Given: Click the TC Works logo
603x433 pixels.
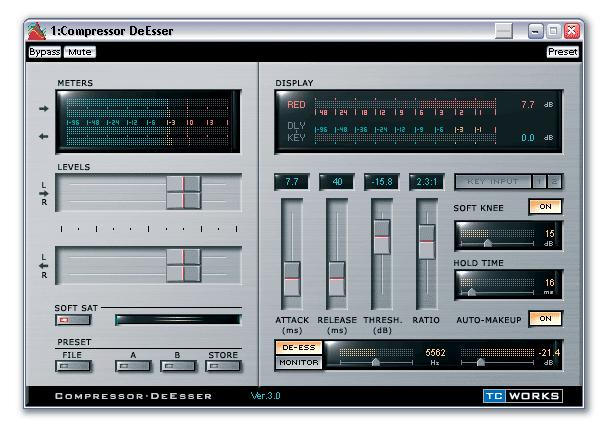Looking at the screenshot, I should pyautogui.click(x=523, y=396).
